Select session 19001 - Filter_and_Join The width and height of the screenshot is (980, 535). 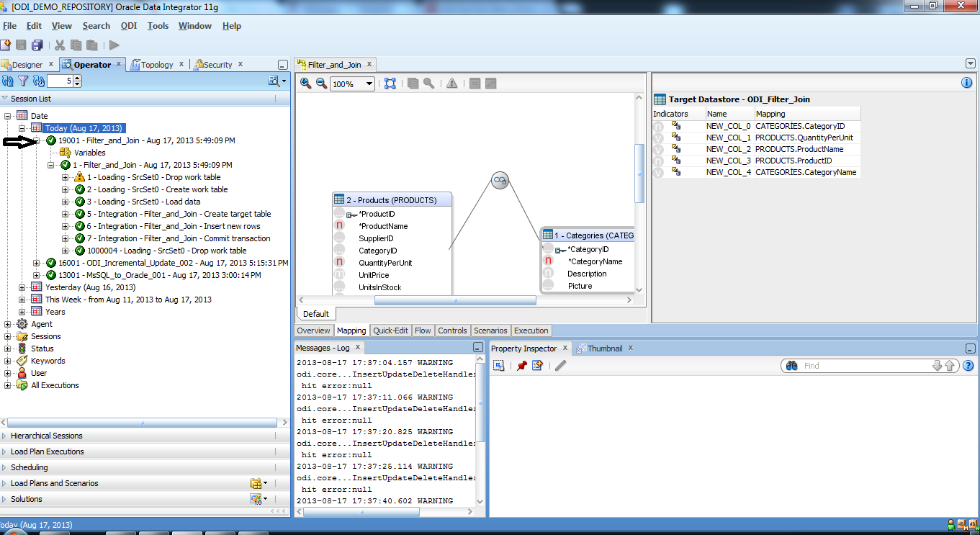click(147, 140)
